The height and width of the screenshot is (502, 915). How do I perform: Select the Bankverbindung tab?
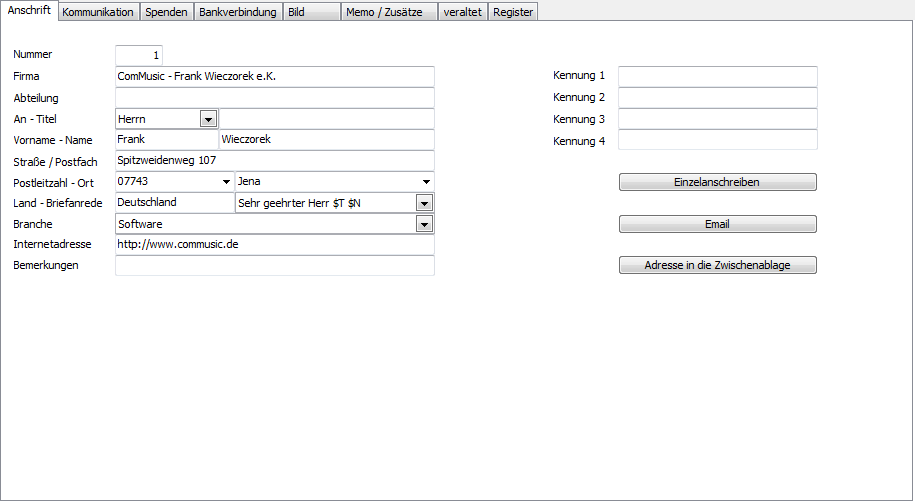coord(237,12)
